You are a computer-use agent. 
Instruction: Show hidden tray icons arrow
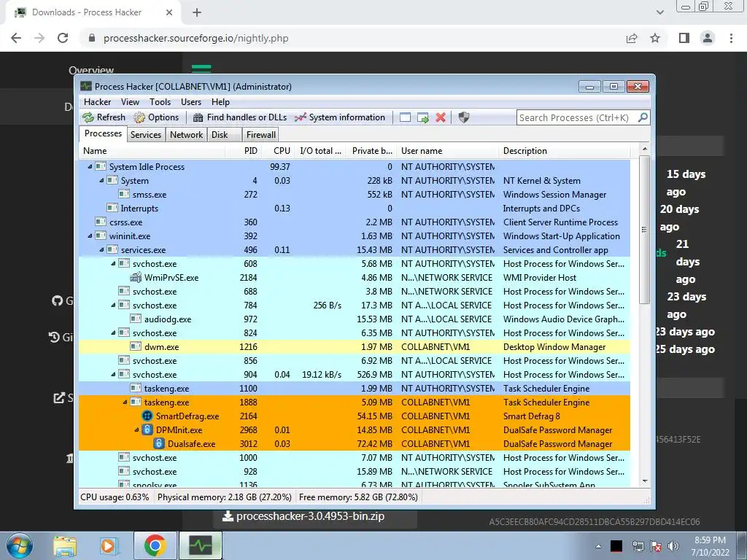tap(598, 546)
